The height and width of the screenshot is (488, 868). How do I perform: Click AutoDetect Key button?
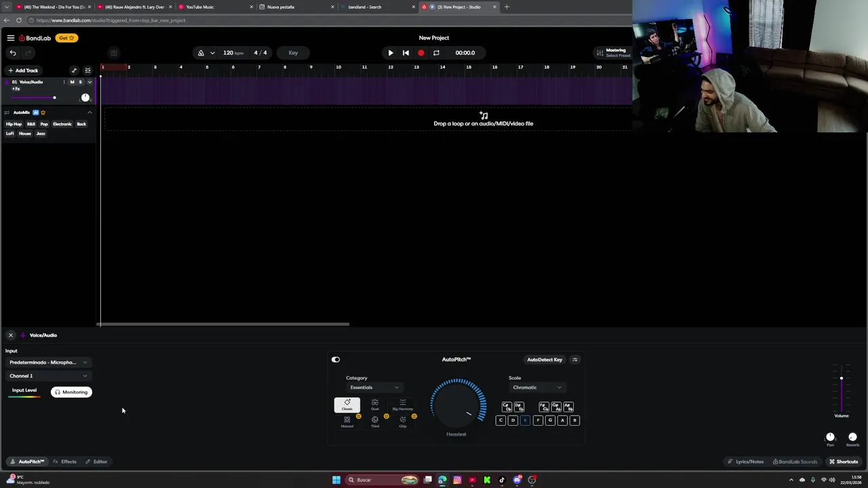pos(545,360)
